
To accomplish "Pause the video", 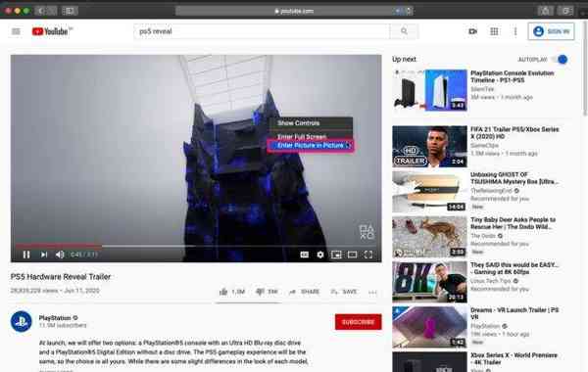I will 26,255.
